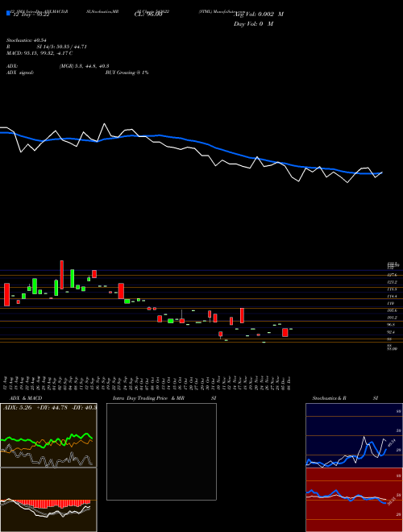The height and width of the screenshot is (532, 403).
Task: Click the ADX: 5.26 +DY: 44.78 readout
Action: coord(49,408)
